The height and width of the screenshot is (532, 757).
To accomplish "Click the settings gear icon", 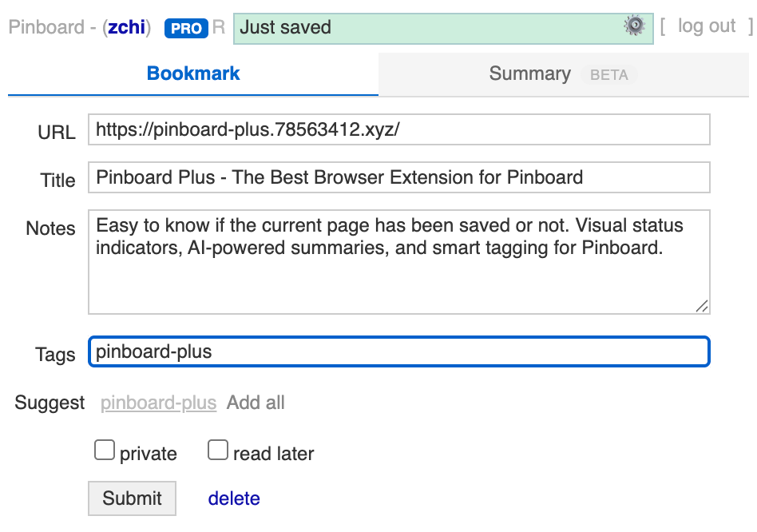I will pyautogui.click(x=633, y=26).
